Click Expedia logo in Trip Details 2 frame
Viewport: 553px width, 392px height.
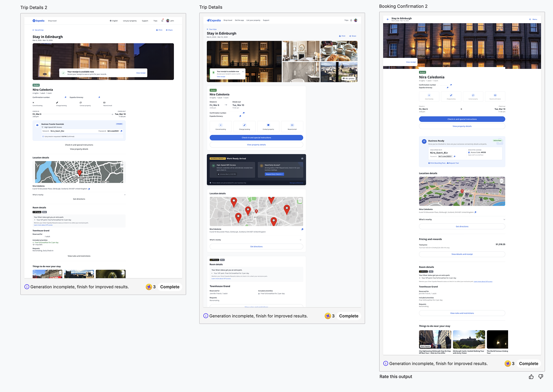[x=38, y=21]
